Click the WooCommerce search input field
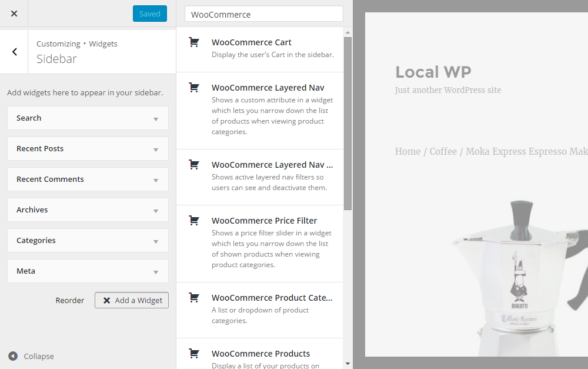This screenshot has width=588, height=369. 263,14
